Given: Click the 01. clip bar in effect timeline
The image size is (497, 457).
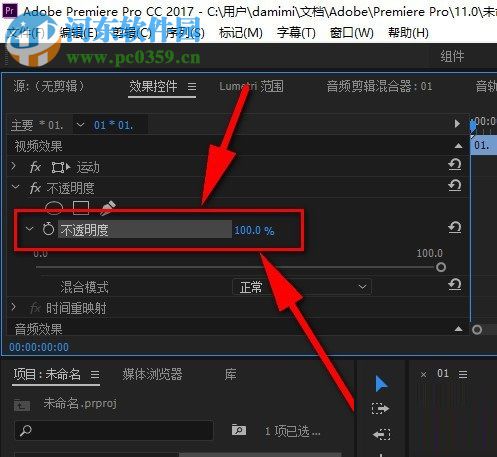Looking at the screenshot, I should click(x=483, y=145).
